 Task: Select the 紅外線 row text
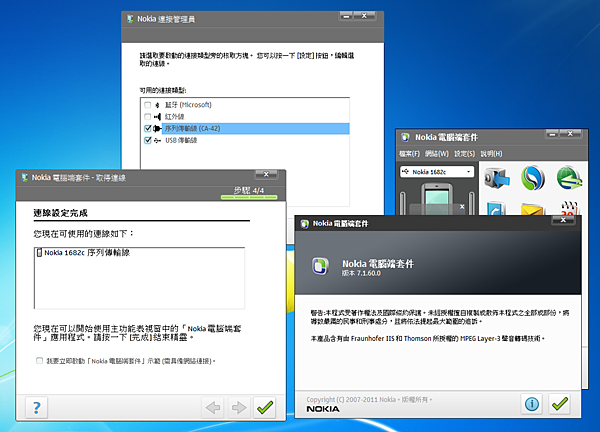[174, 116]
